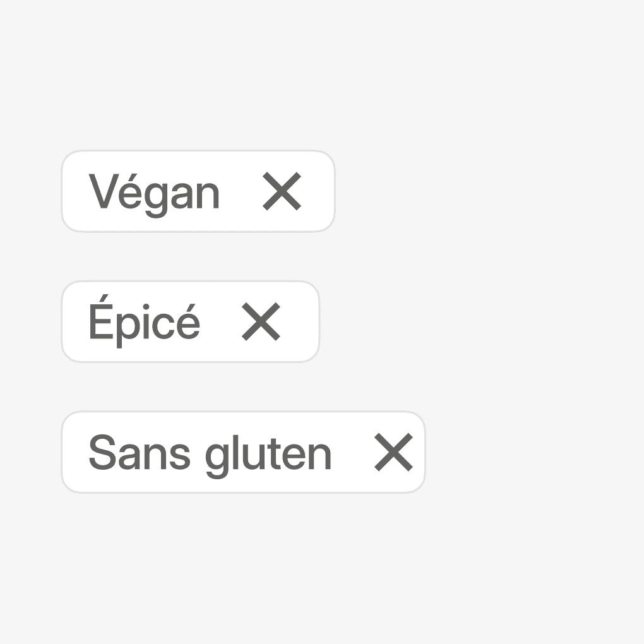Click the word Épicé
This screenshot has width=644, height=644.
click(x=144, y=323)
